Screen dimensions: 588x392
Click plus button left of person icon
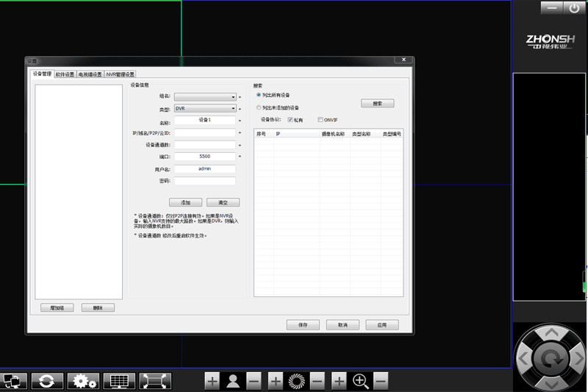[x=212, y=382]
